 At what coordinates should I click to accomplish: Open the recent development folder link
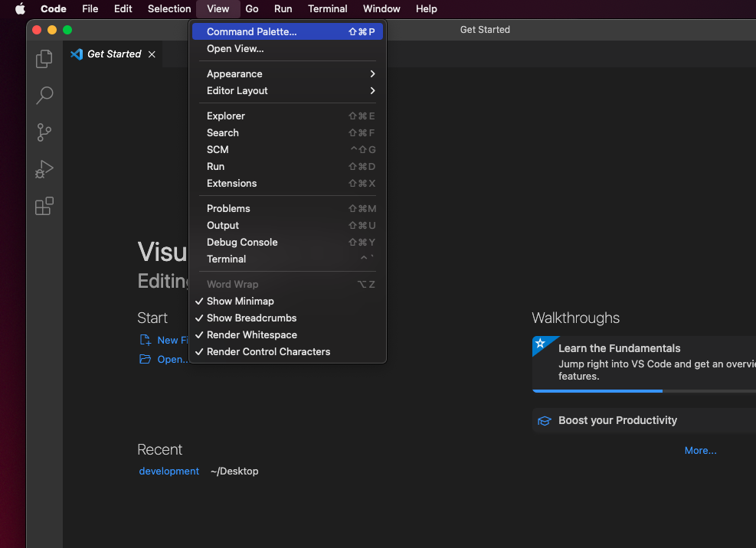click(169, 471)
